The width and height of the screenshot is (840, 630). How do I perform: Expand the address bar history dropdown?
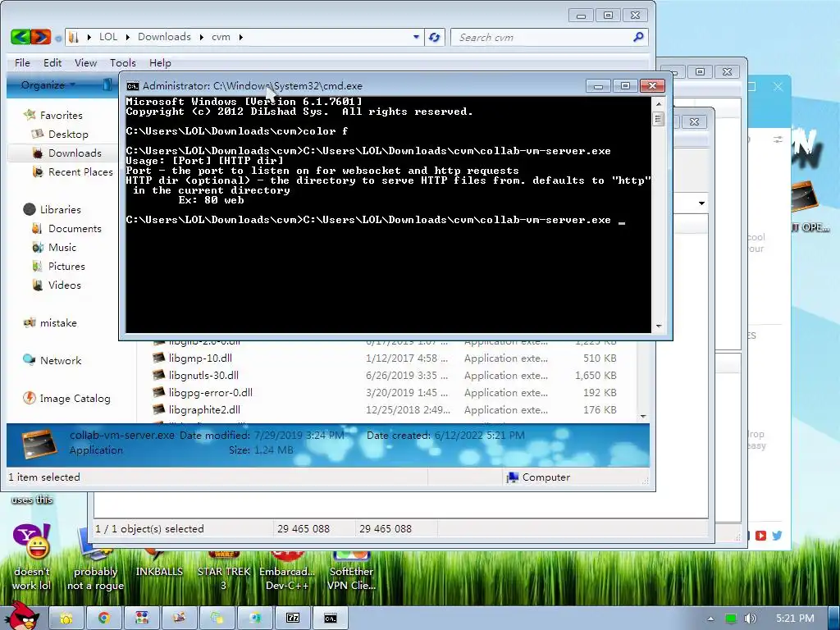pyautogui.click(x=416, y=37)
